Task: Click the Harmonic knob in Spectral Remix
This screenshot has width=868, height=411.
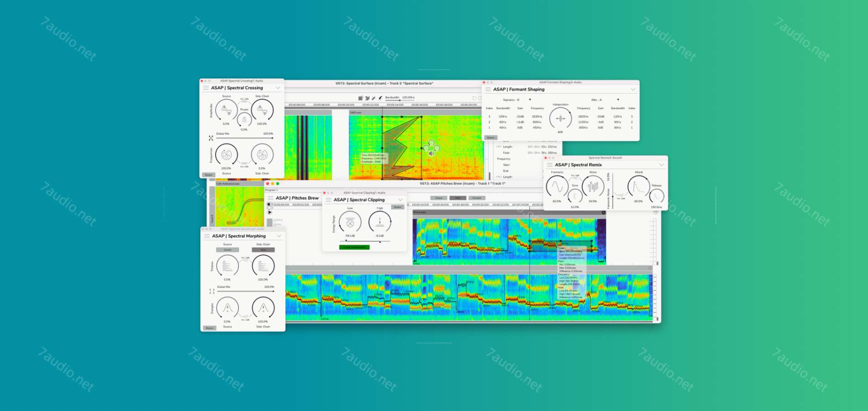Action: 557,186
